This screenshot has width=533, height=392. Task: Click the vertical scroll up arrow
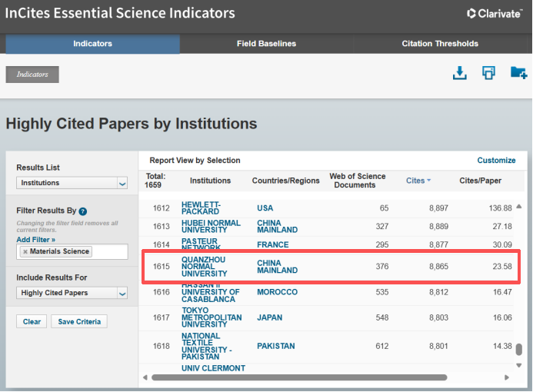tap(518, 206)
